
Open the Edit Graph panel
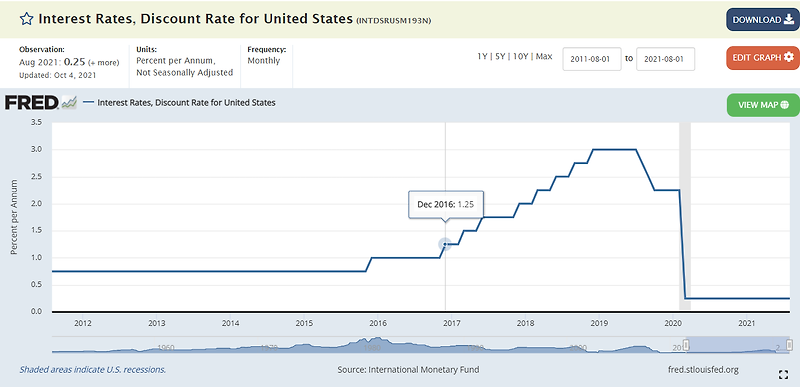pos(763,57)
